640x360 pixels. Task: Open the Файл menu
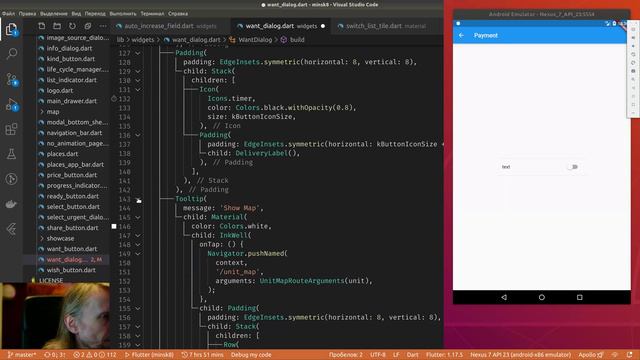tap(8, 13)
